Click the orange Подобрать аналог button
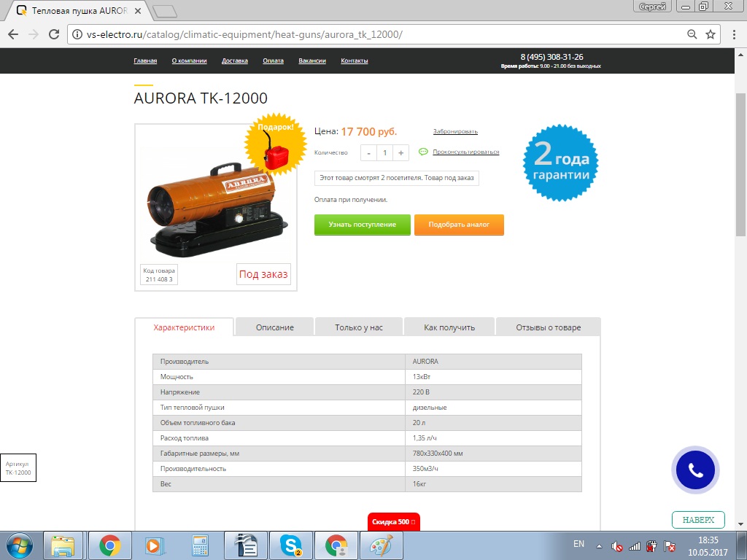 coord(459,225)
